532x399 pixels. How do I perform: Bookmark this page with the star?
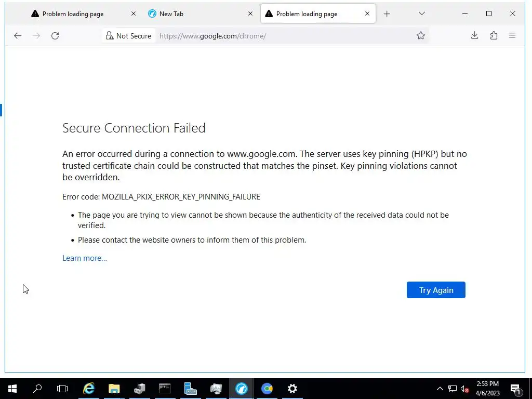421,36
